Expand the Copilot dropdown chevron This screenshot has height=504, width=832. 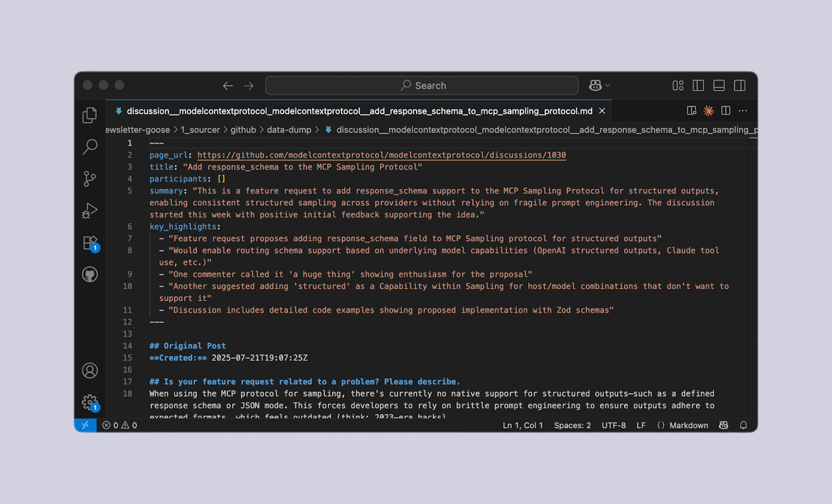[x=608, y=85]
